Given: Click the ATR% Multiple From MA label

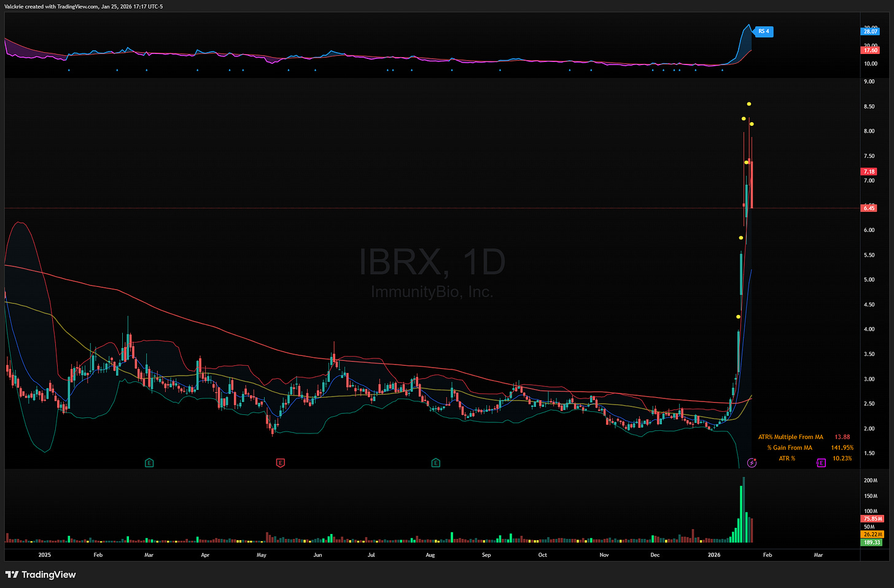Looking at the screenshot, I should 790,437.
